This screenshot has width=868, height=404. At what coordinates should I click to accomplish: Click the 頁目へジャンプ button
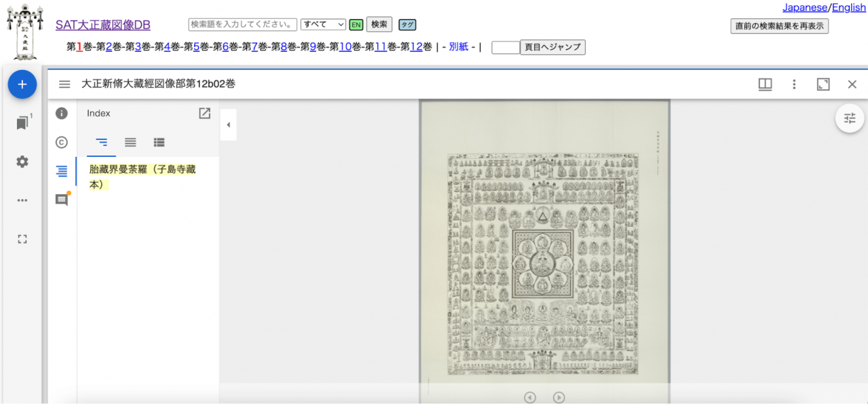[x=552, y=48]
